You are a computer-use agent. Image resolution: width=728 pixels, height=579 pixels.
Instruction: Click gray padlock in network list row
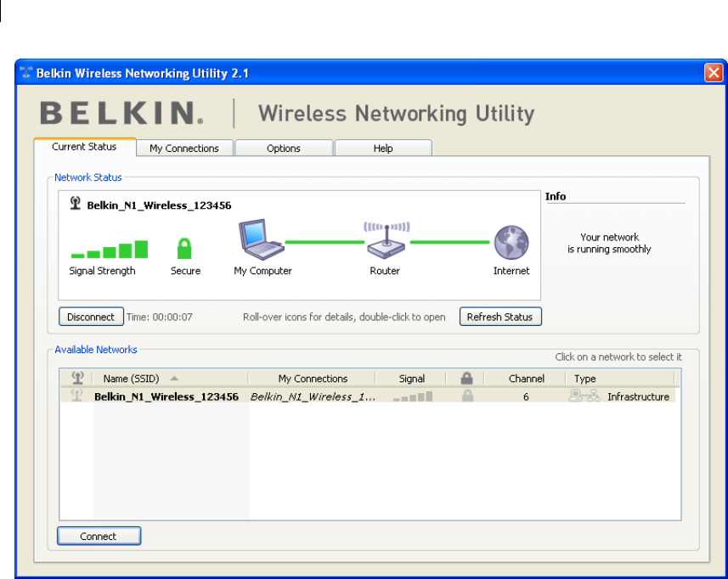467,396
